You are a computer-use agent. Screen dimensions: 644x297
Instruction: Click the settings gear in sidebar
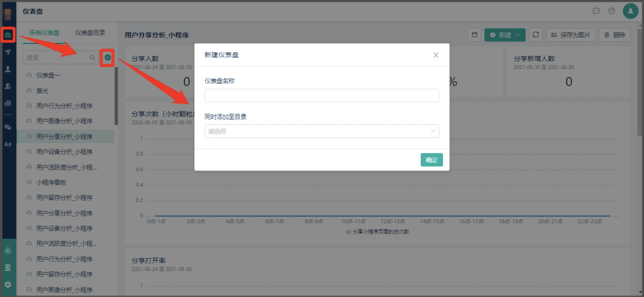coord(8,285)
